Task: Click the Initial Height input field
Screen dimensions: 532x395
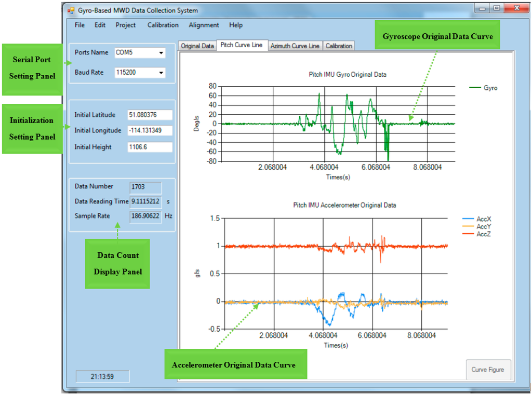Action: pos(150,147)
